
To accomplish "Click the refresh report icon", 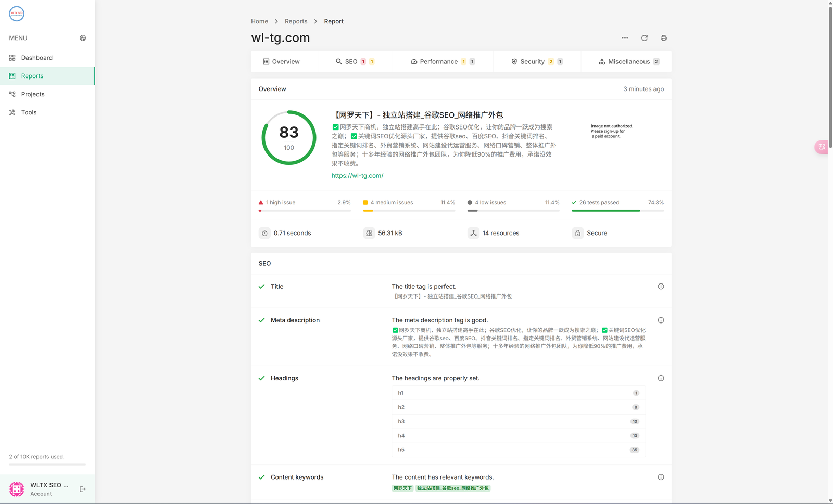I will coord(644,38).
